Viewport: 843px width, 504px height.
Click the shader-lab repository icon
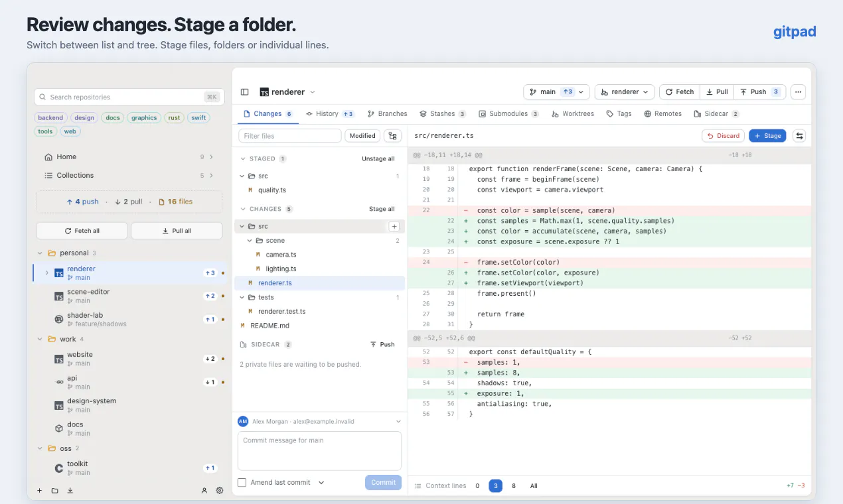[x=58, y=320]
